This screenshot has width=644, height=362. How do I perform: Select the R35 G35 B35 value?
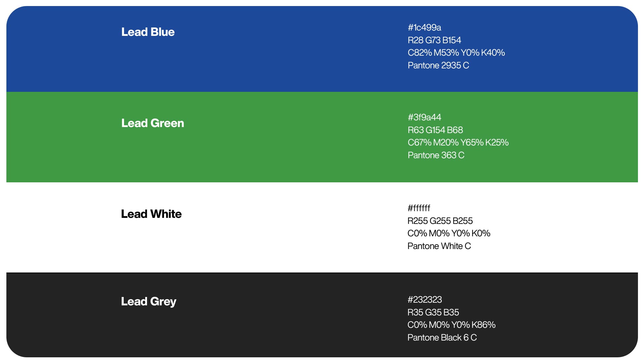(x=433, y=312)
